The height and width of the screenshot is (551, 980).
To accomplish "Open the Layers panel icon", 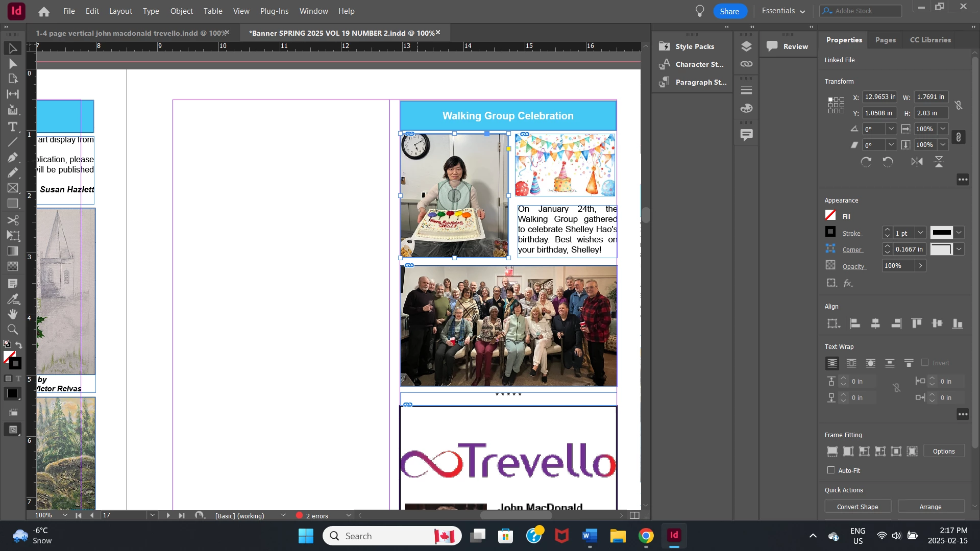I will 746,46.
